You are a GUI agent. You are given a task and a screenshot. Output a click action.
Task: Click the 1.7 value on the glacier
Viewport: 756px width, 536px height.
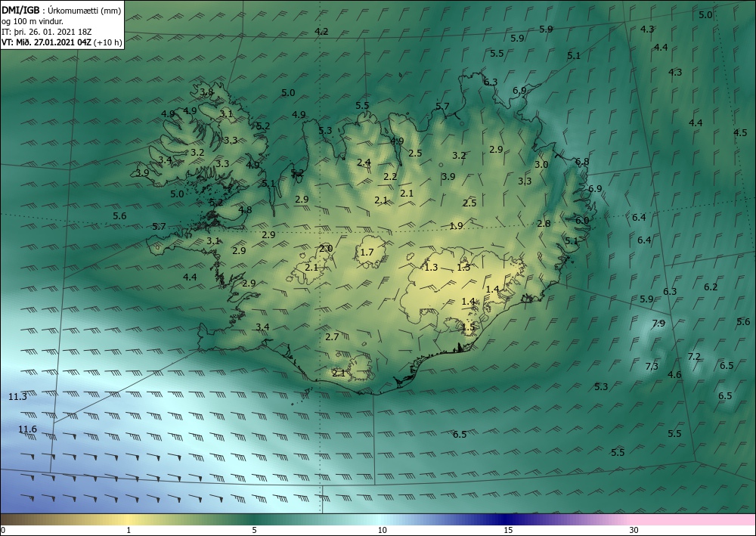(x=367, y=252)
